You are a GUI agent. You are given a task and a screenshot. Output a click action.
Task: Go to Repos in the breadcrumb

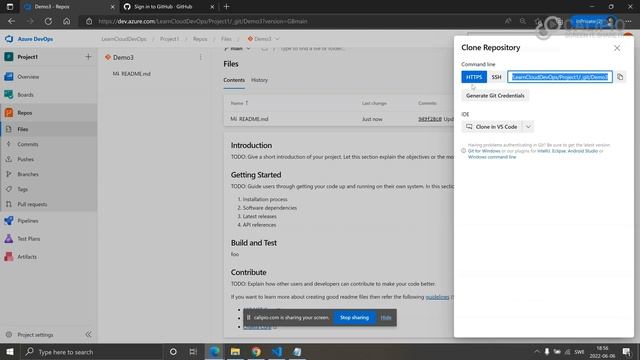pyautogui.click(x=200, y=39)
